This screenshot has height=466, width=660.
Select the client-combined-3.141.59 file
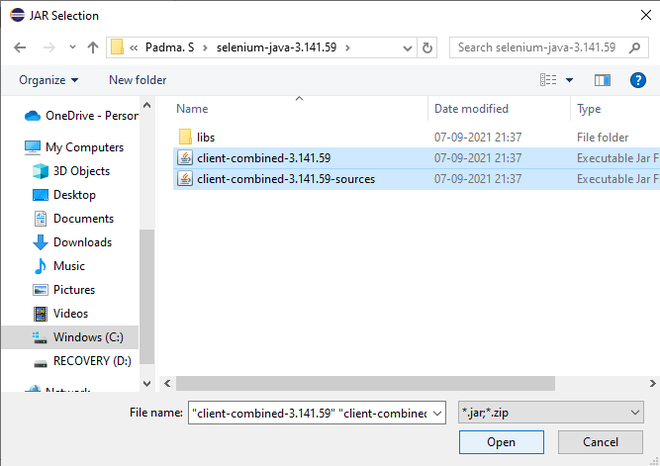coord(264,158)
